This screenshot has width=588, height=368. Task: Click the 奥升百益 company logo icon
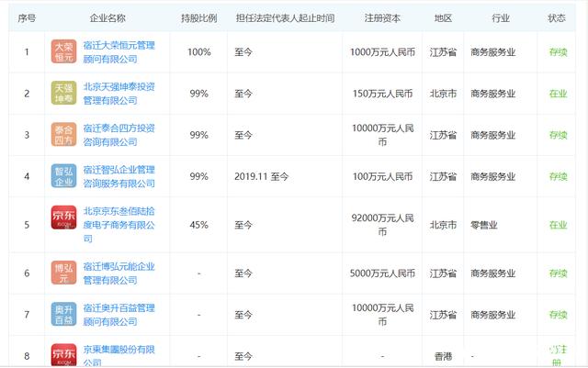coord(63,315)
